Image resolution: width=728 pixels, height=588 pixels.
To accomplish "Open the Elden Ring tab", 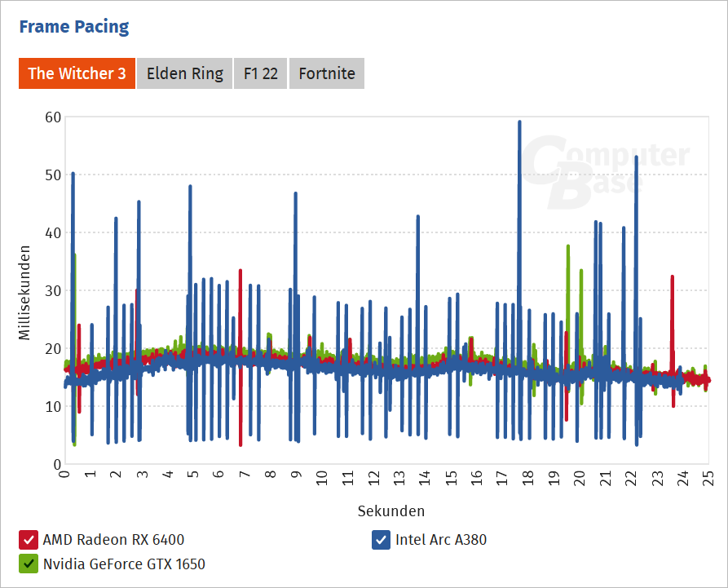I will pos(185,73).
